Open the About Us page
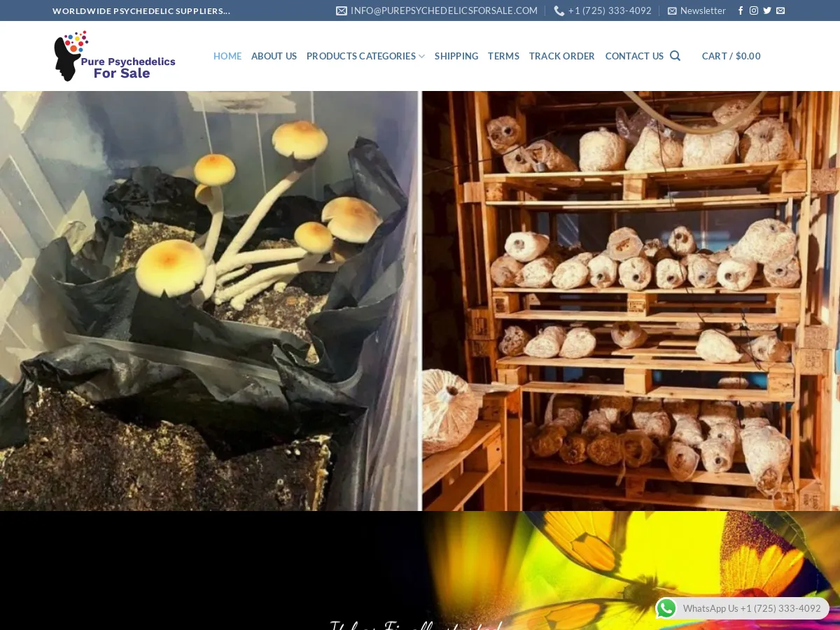Screen dimensions: 840x630 point(274,56)
